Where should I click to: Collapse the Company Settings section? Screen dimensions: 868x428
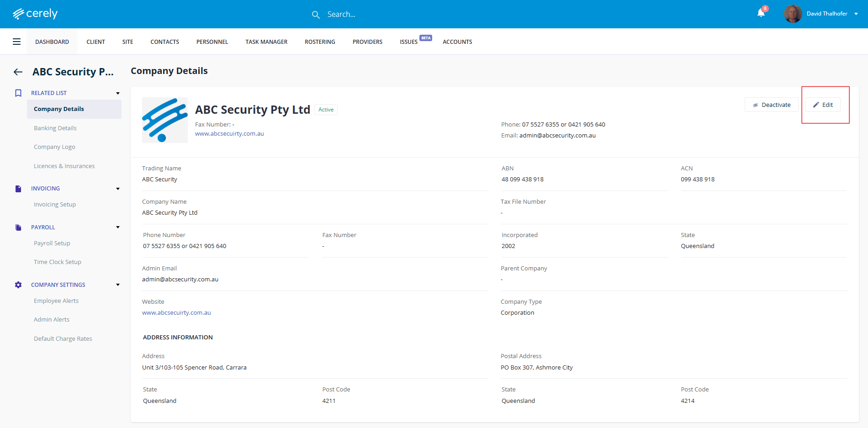[x=118, y=285]
